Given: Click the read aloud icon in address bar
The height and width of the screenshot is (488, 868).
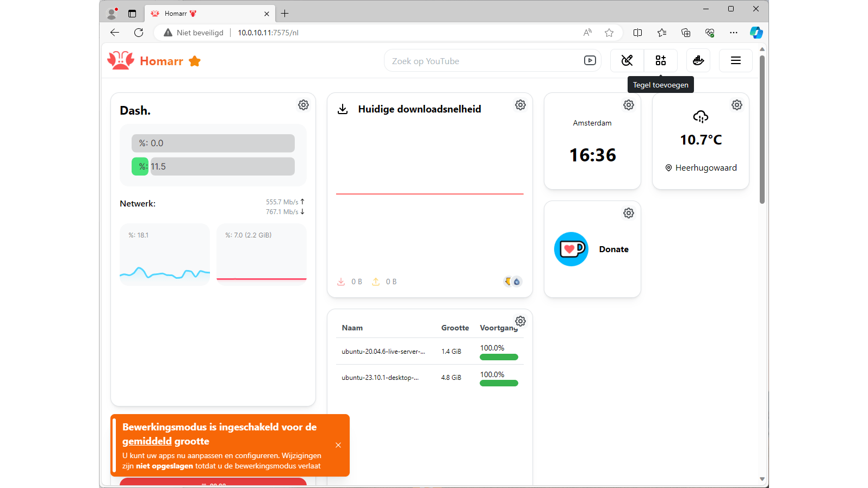Looking at the screenshot, I should (x=587, y=33).
